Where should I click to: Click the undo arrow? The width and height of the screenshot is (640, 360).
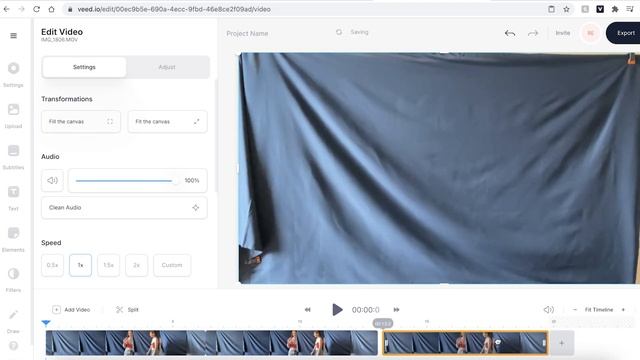(x=509, y=33)
